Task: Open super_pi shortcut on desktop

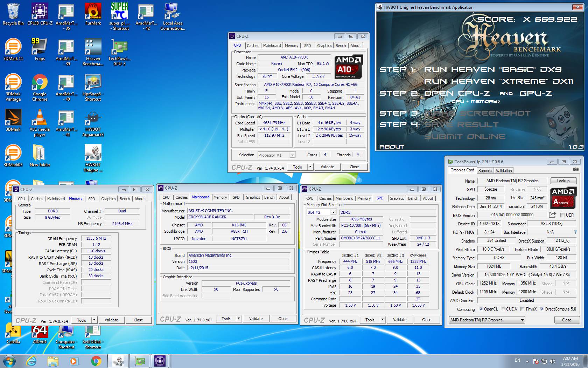Action: click(119, 16)
